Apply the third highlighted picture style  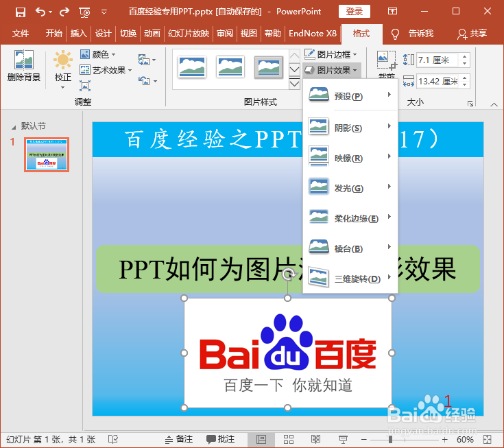[268, 67]
